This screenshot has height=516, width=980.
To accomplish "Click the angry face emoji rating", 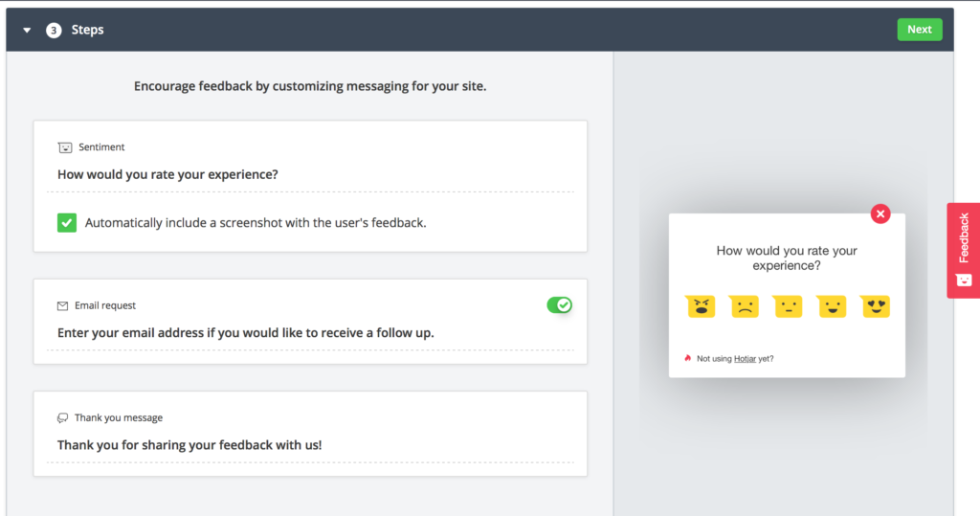I will click(x=701, y=306).
